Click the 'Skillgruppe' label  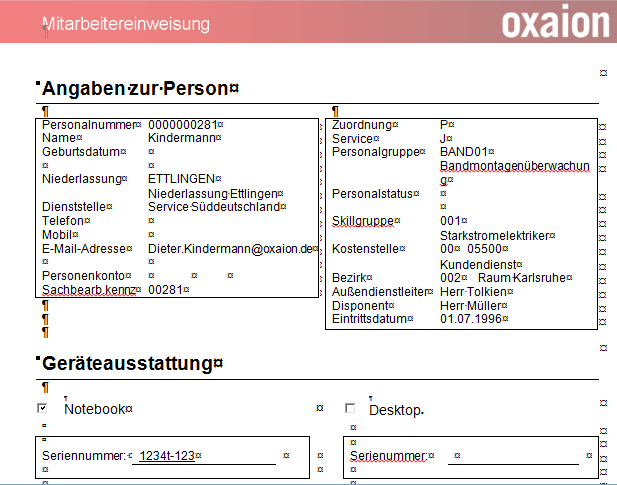363,221
